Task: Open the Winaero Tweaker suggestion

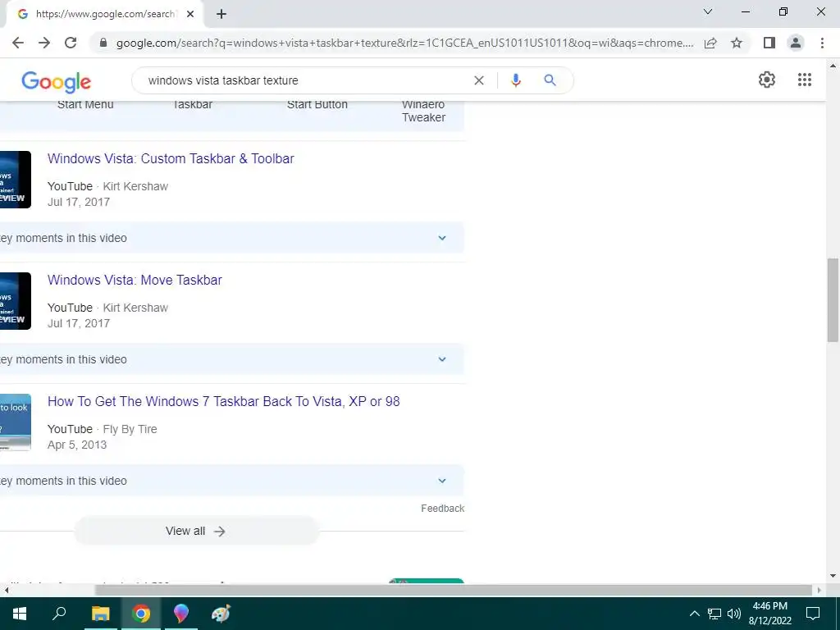Action: 424,111
